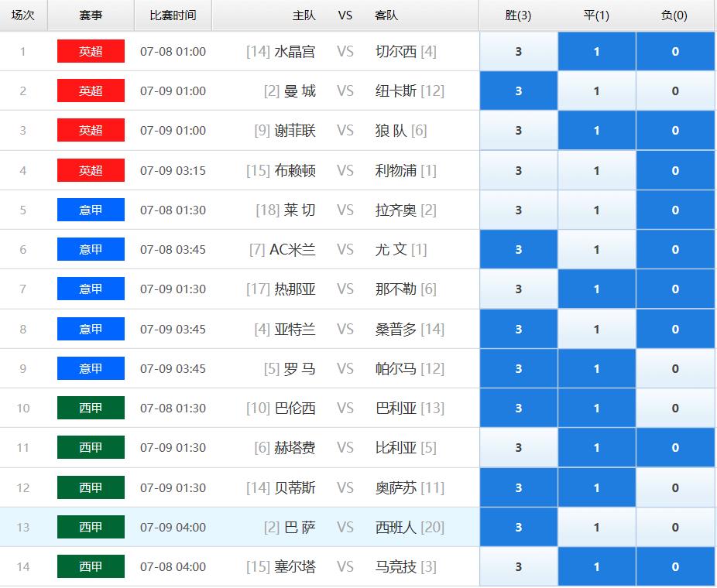Click home team 巴萨
Screen dimensions: 717x588
coord(300,527)
